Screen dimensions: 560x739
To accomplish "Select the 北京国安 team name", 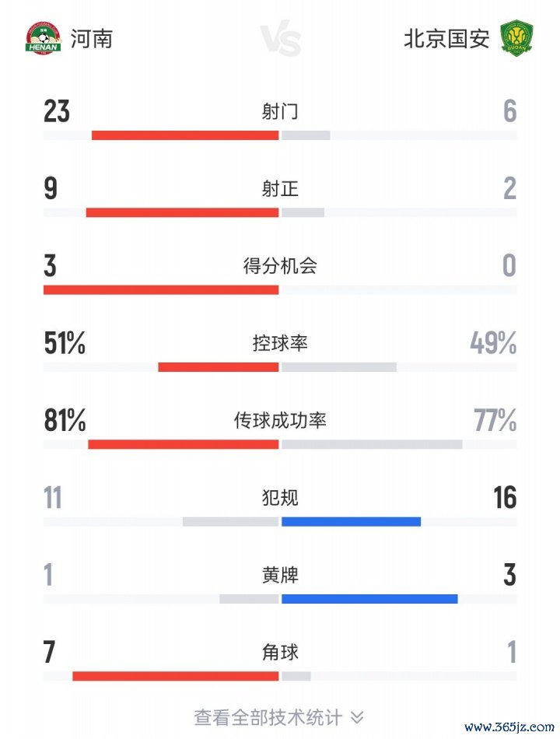I will pyautogui.click(x=446, y=39).
